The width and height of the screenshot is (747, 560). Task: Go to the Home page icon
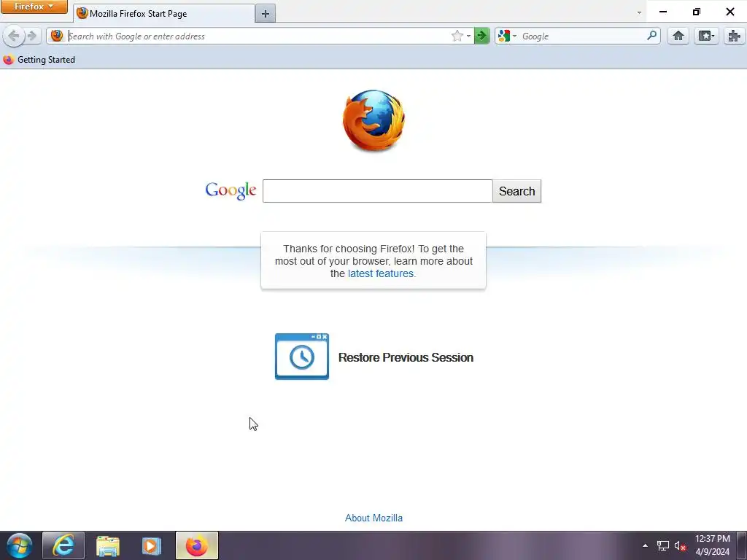point(678,36)
